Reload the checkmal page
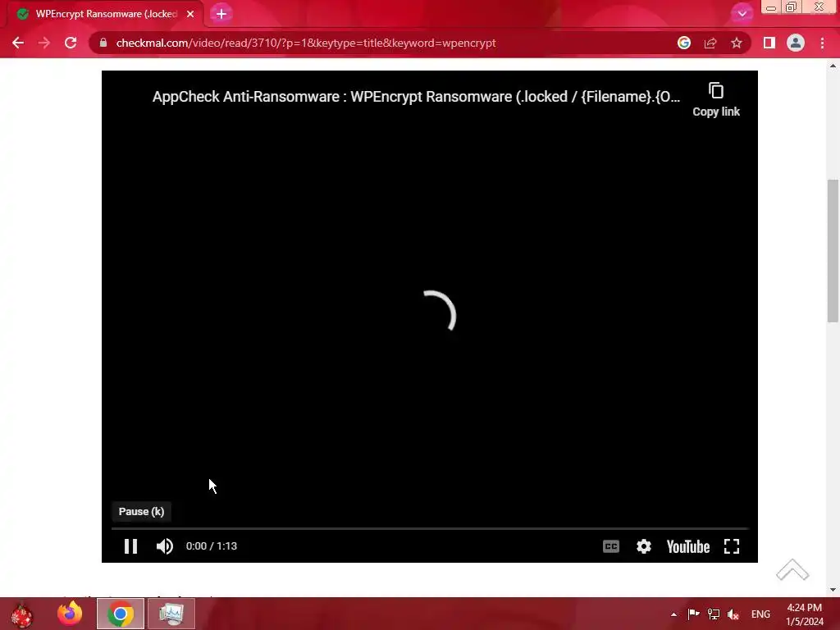 point(71,43)
